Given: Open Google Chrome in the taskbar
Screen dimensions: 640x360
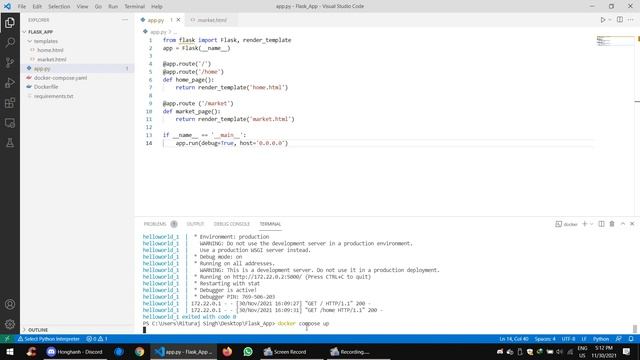Looking at the screenshot, I should [139, 351].
